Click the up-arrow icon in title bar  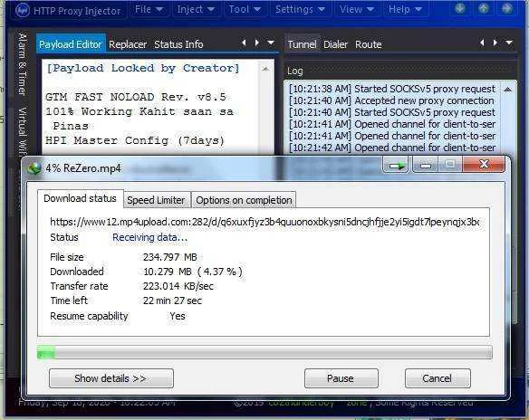[x=484, y=8]
